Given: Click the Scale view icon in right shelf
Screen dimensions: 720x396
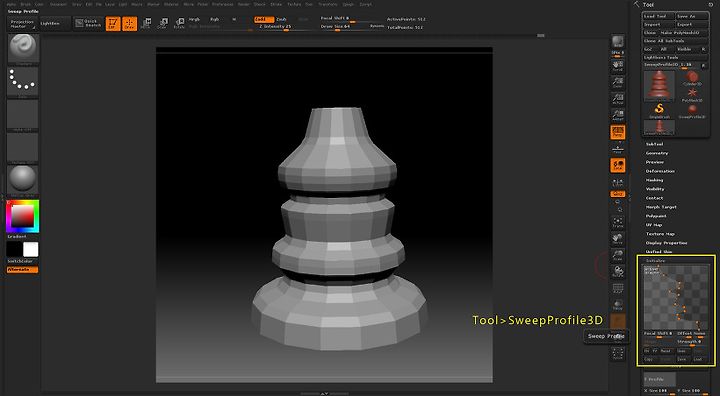Looking at the screenshot, I should tap(618, 255).
